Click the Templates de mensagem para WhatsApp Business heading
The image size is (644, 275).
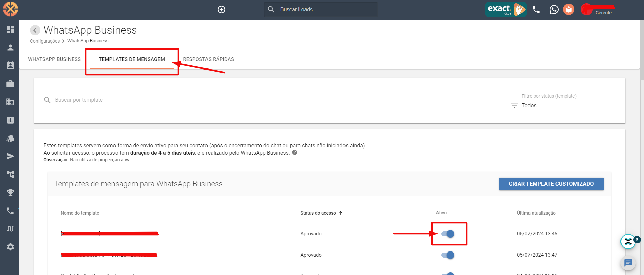[x=138, y=184]
